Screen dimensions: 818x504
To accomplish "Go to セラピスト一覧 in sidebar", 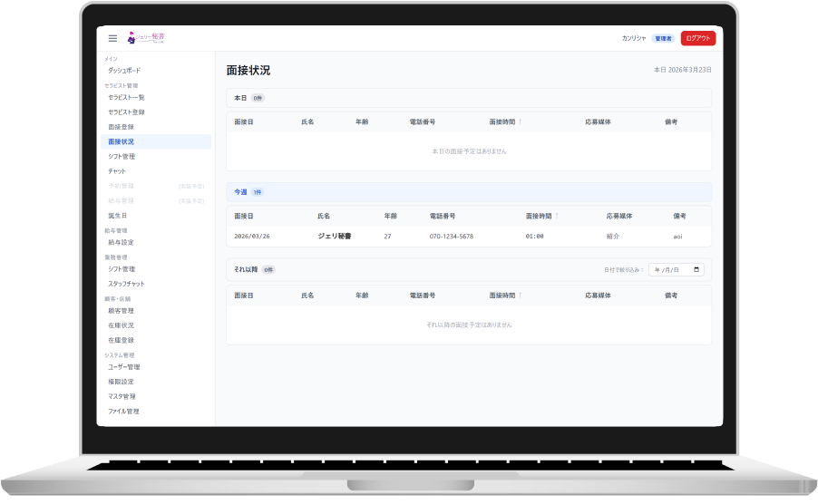I will pyautogui.click(x=126, y=97).
